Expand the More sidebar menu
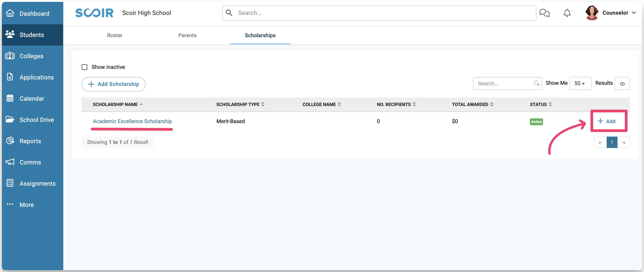 click(27, 205)
